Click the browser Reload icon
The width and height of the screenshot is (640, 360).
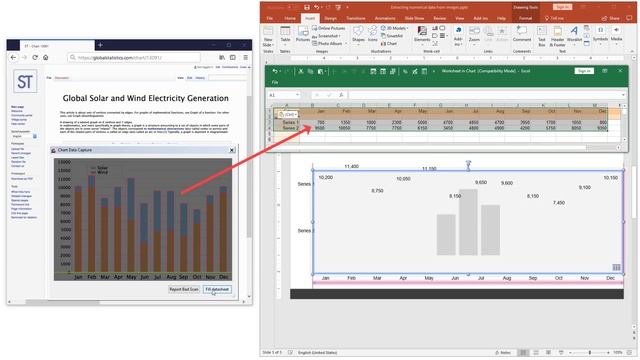(35, 58)
